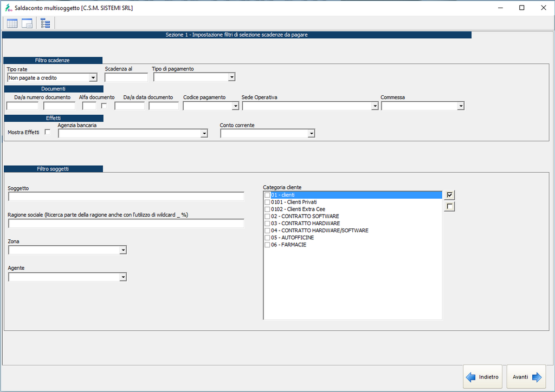This screenshot has width=555, height=392.
Task: Expand the Commessa dropdown
Action: point(461,106)
